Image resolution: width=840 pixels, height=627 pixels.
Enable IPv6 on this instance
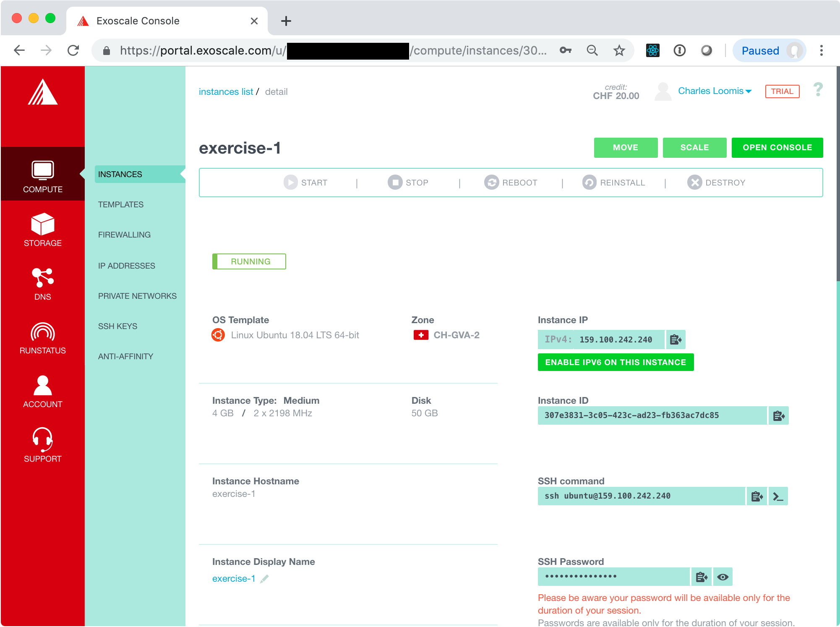[616, 362]
